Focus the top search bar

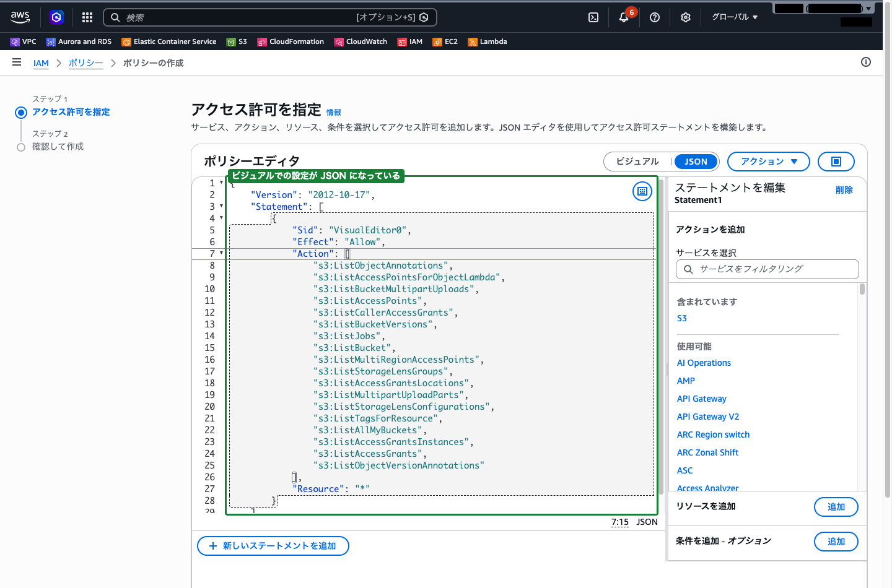pyautogui.click(x=270, y=17)
